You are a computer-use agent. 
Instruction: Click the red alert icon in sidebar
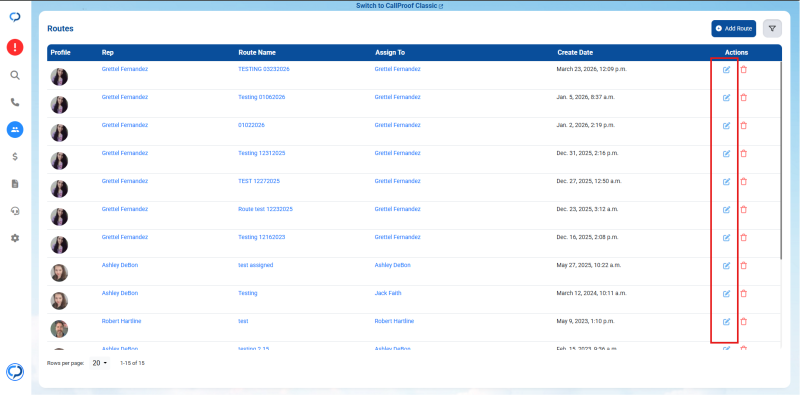pos(15,47)
